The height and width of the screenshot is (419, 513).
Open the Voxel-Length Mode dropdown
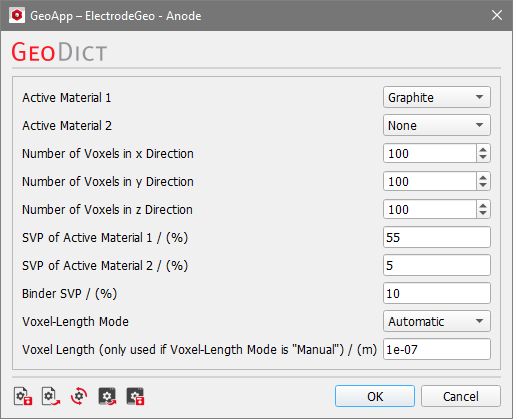(x=437, y=321)
